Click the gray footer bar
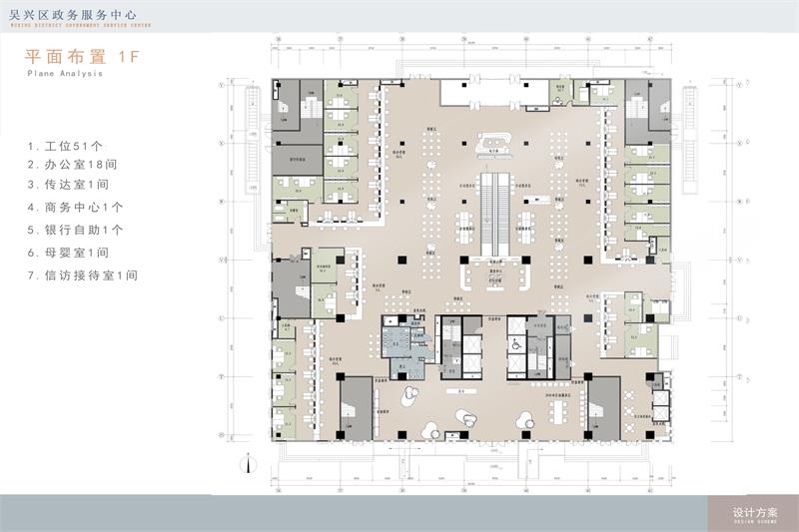The image size is (799, 532). coord(350,513)
